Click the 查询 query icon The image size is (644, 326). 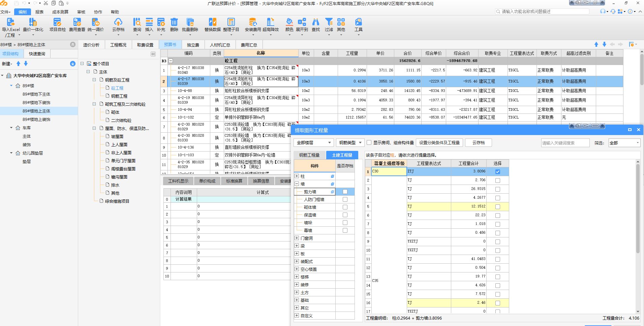pos(137,23)
